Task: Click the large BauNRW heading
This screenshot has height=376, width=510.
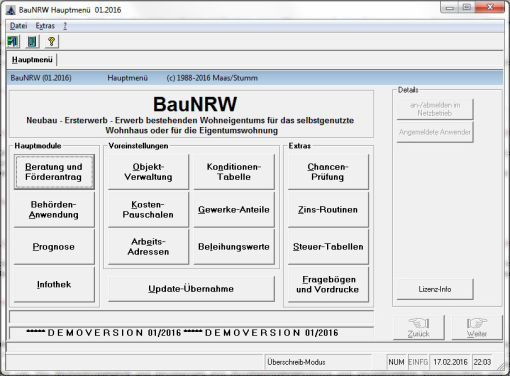Action: coord(195,104)
